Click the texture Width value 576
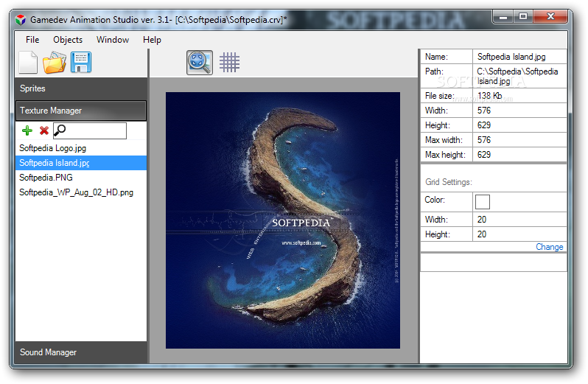The image size is (588, 384). [x=519, y=111]
